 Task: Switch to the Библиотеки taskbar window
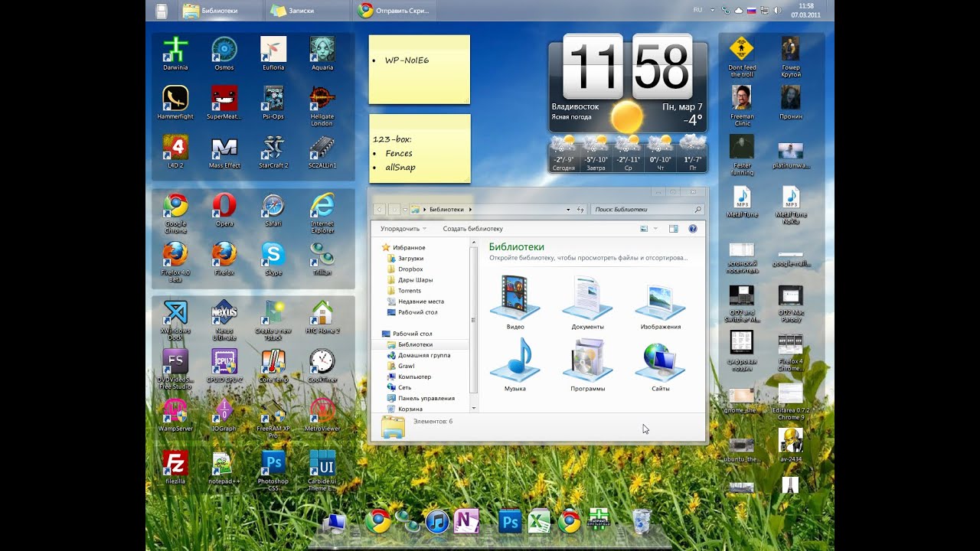click(x=220, y=11)
